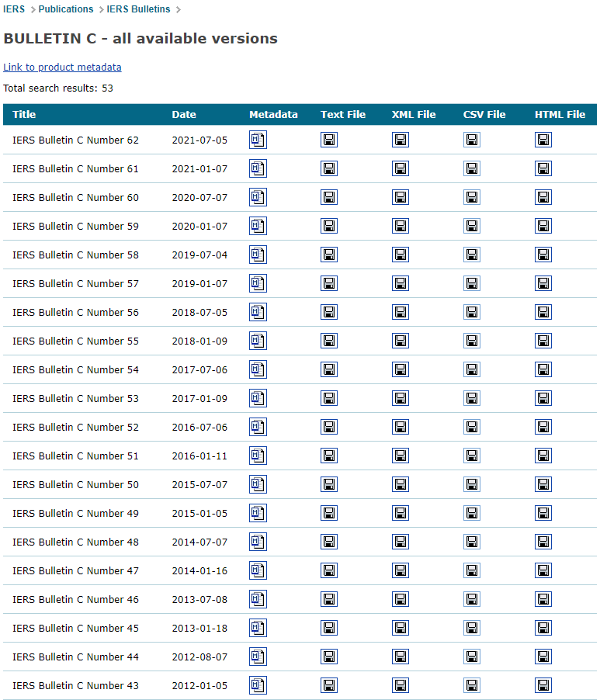Download text file of Bulletin C Number 57
The width and height of the screenshot is (600, 700).
point(329,283)
